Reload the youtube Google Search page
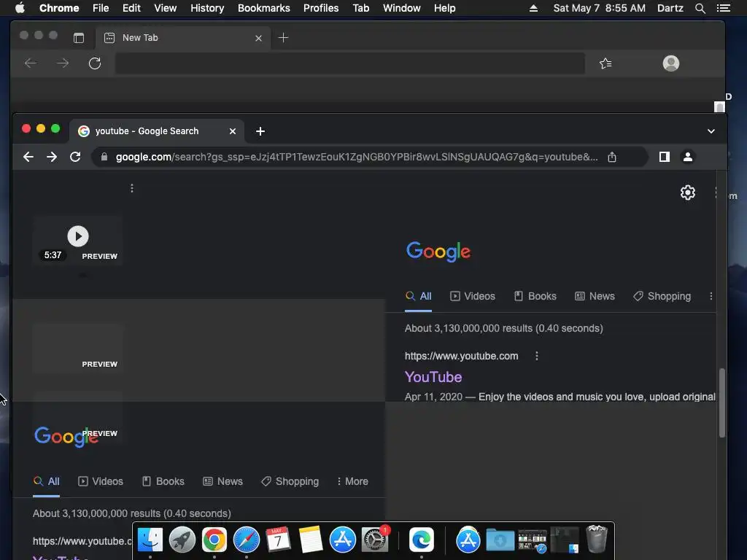The height and width of the screenshot is (560, 747). tap(75, 157)
